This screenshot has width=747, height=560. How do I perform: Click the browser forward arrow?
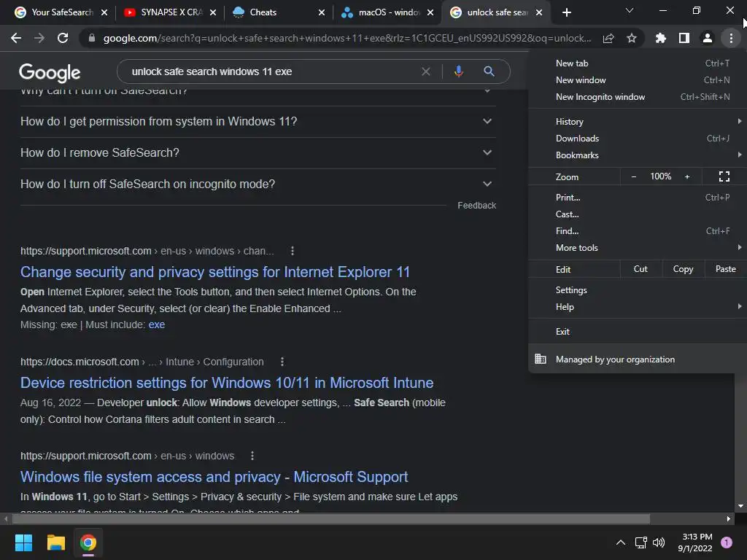[39, 38]
